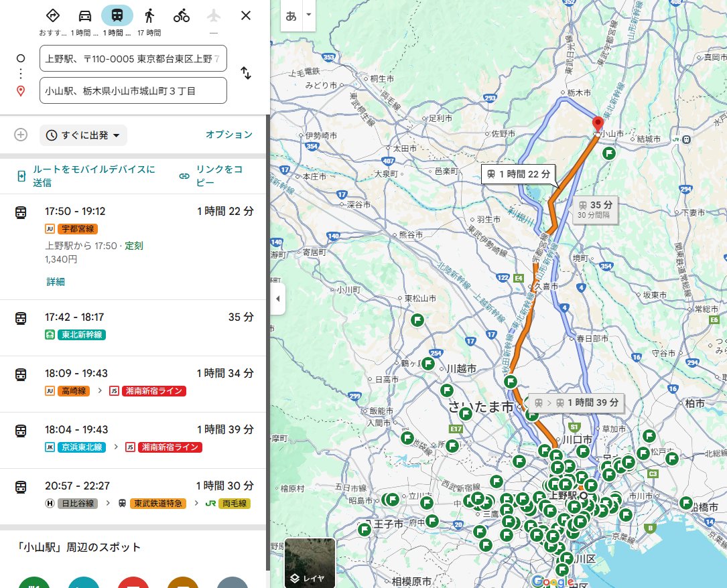Open 詳細 for the 宇都宮線 route
727x588 pixels.
click(56, 281)
